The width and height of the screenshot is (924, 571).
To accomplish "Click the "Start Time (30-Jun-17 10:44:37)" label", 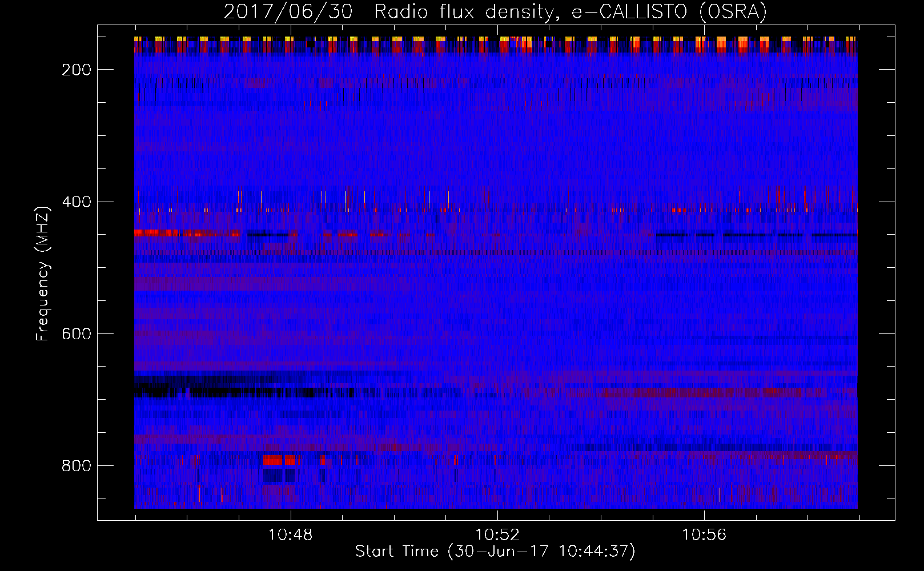I will click(495, 552).
